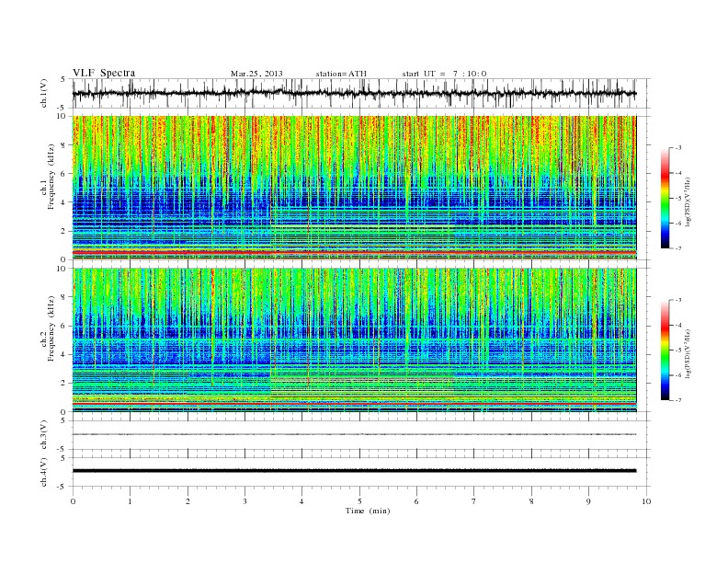The height and width of the screenshot is (563, 728).
Task: Click the time axis tick label "0"
Action: 73,501
